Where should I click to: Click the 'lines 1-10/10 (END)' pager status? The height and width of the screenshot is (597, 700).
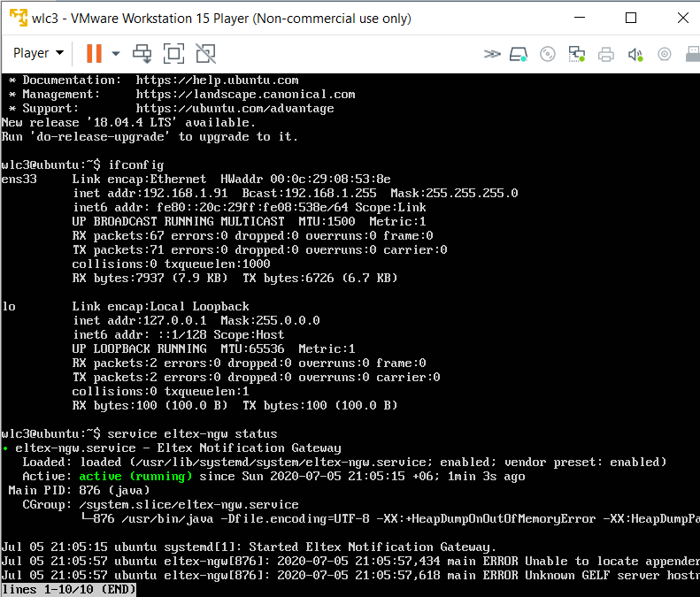[68, 590]
